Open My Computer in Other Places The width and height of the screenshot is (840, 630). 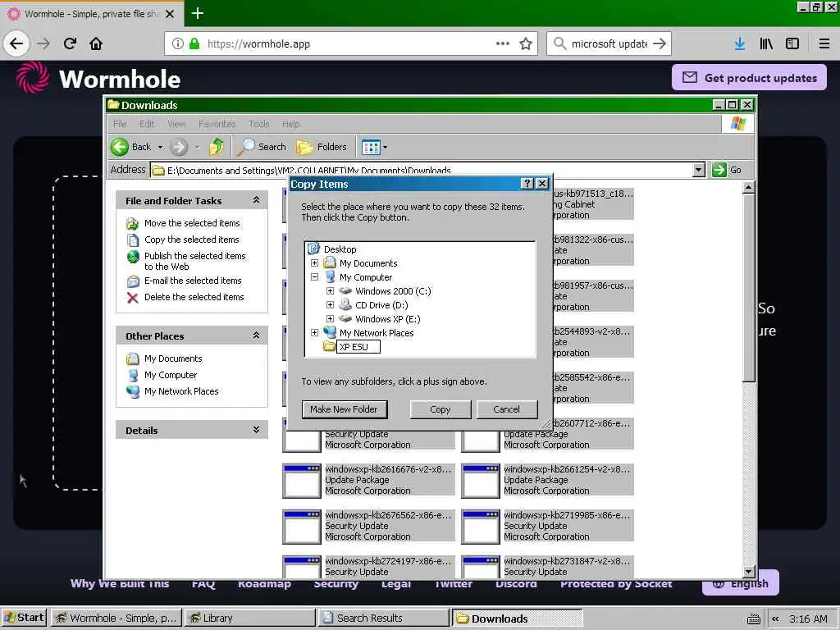click(171, 375)
